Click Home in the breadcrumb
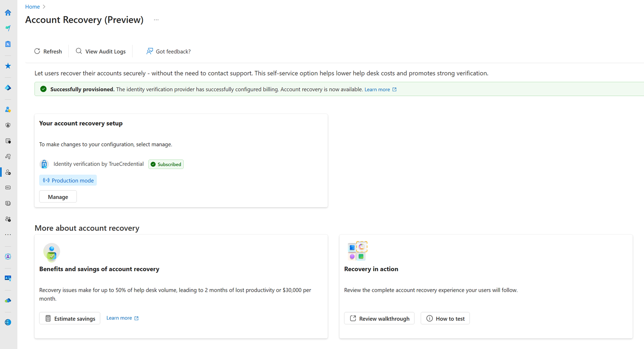 32,7
